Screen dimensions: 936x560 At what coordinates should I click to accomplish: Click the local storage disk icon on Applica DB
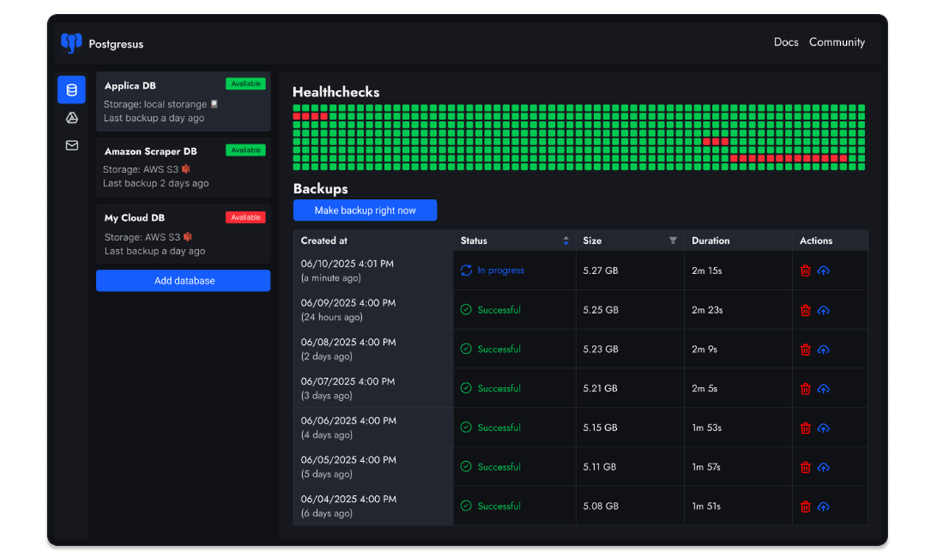coord(214,105)
